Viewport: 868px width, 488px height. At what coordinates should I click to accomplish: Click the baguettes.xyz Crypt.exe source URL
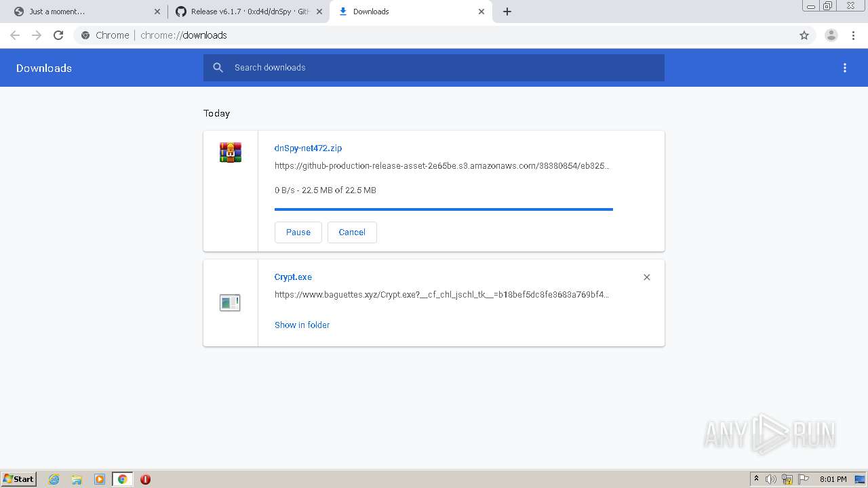click(x=442, y=295)
